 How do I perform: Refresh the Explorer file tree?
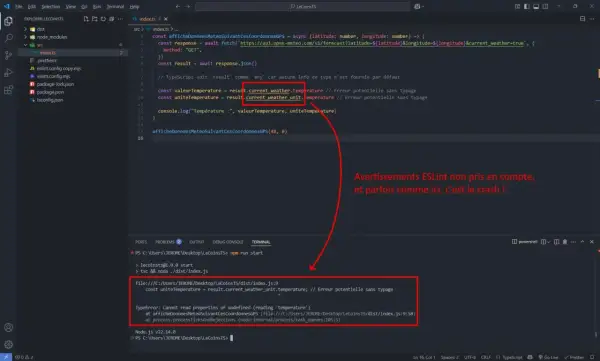click(x=103, y=19)
